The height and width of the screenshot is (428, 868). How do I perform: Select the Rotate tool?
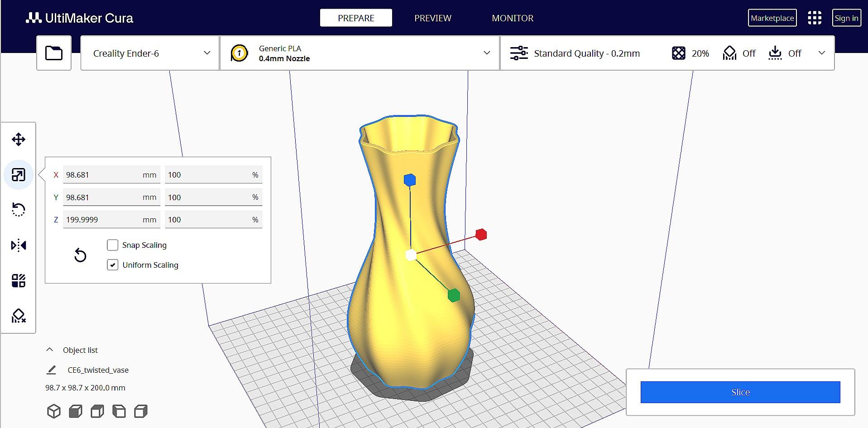click(x=19, y=210)
